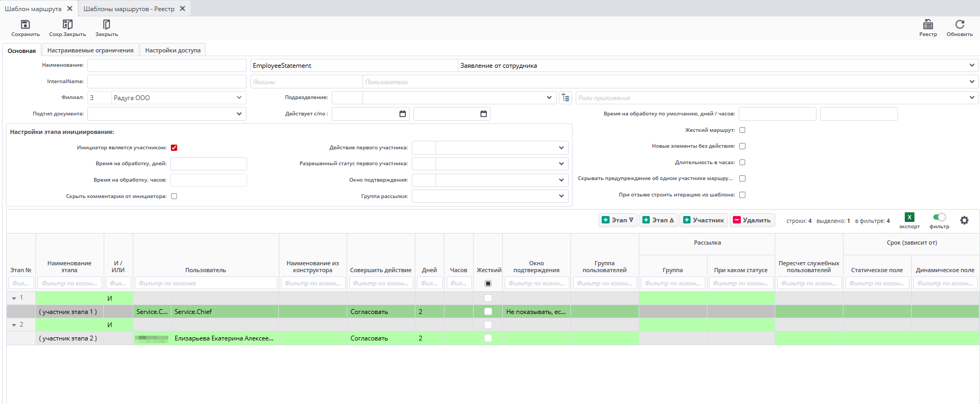Export table using the Excel экспорт icon
Viewport: 980px width, 404px height.
909,217
